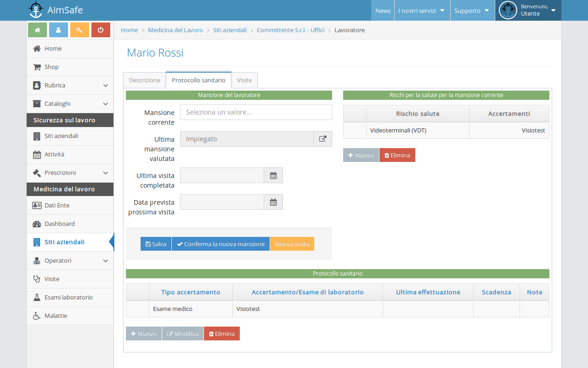
Task: Click Nuovo under Protocollo sanitario table
Action: pos(144,333)
